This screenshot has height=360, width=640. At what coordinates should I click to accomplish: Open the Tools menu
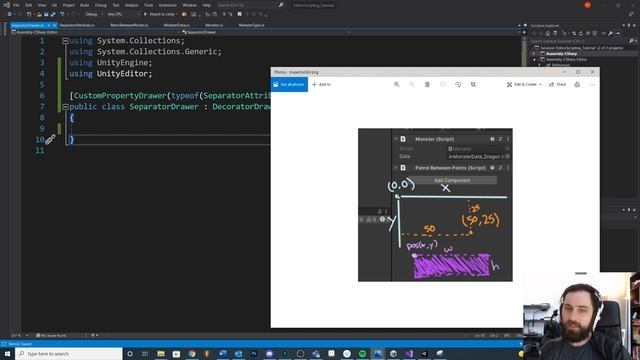point(149,5)
